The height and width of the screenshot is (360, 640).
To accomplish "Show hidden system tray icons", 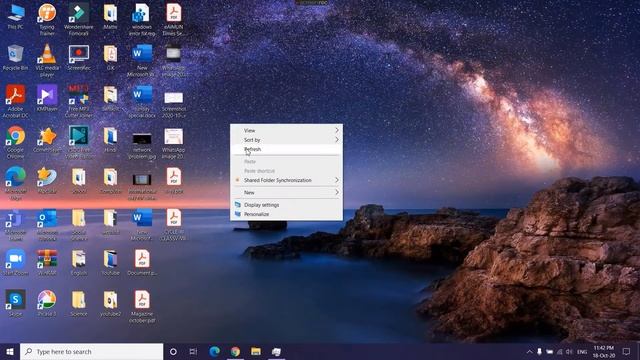I will 529,351.
